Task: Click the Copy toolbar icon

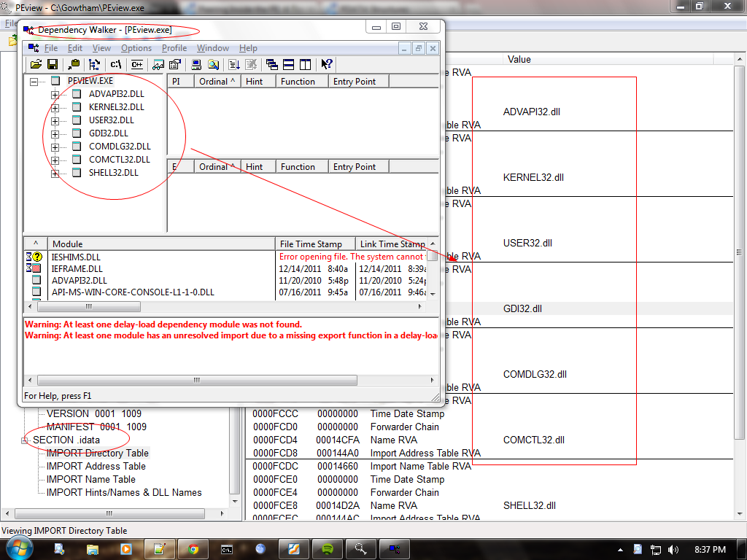Action: [73, 64]
